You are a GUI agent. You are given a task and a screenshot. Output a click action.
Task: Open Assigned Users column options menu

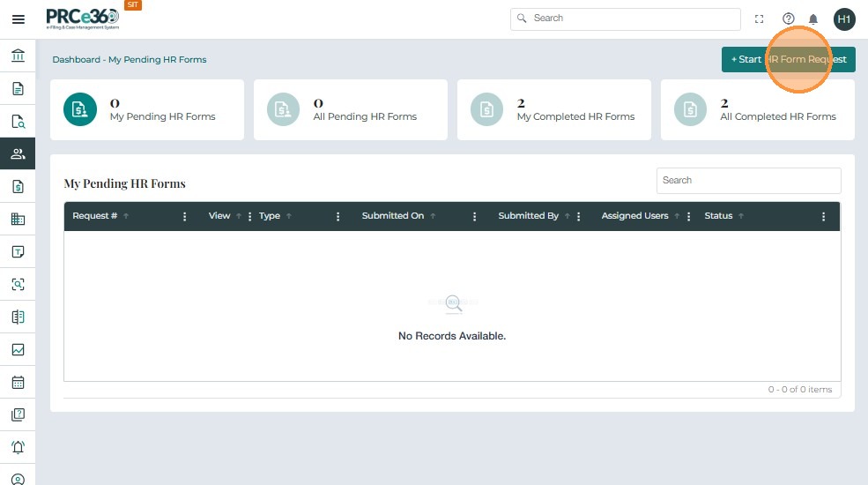coord(688,216)
